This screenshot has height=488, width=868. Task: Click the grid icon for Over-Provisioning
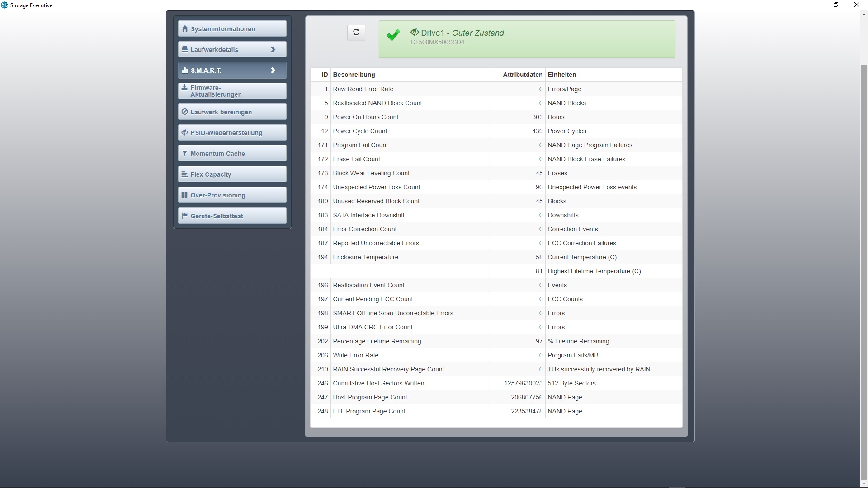tap(184, 195)
